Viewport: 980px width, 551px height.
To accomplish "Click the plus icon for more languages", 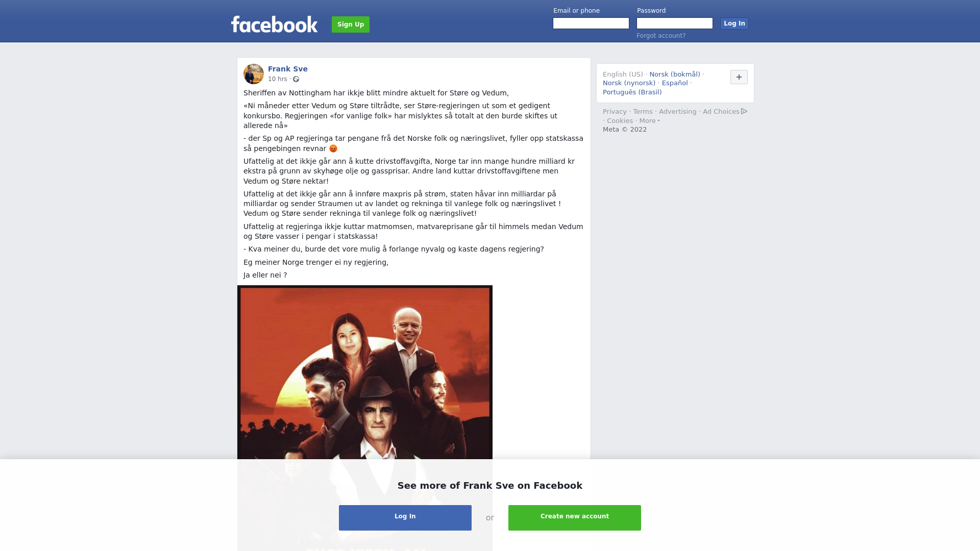I will pos(739,77).
